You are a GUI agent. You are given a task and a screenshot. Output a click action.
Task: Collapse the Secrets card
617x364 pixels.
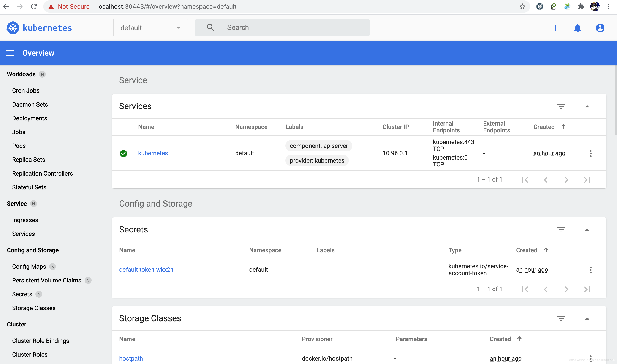[587, 230]
